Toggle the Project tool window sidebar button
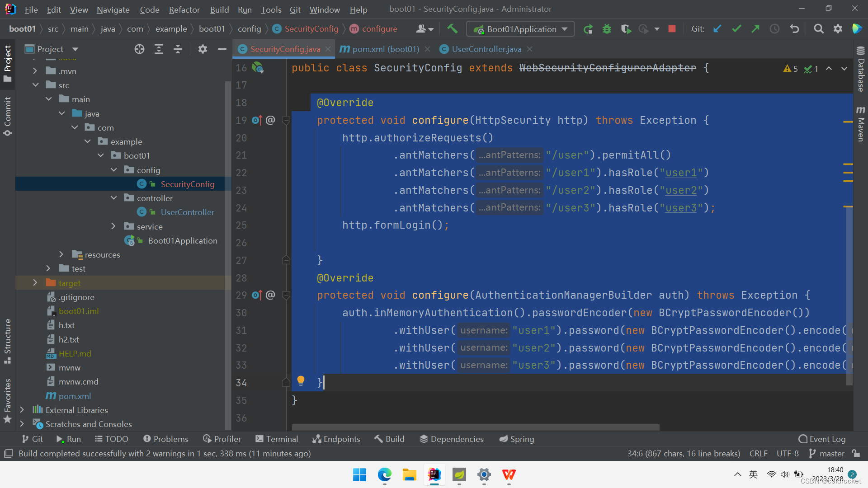868x488 pixels. 7,63
